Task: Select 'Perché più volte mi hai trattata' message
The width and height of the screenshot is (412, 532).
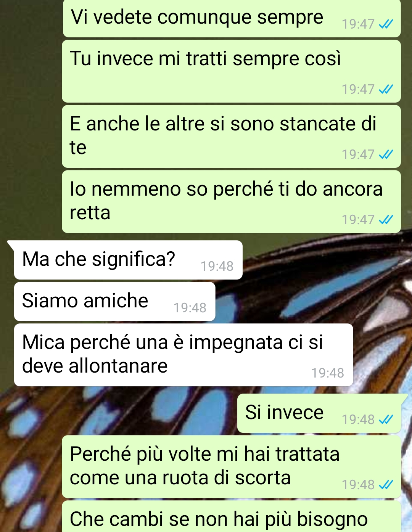Action: pos(232,467)
